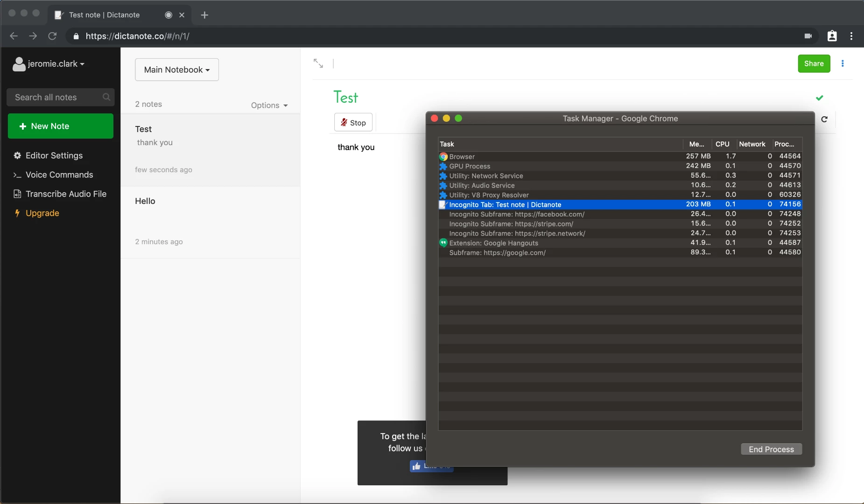The image size is (864, 504).
Task: Open Editor Settings
Action: coord(49,155)
